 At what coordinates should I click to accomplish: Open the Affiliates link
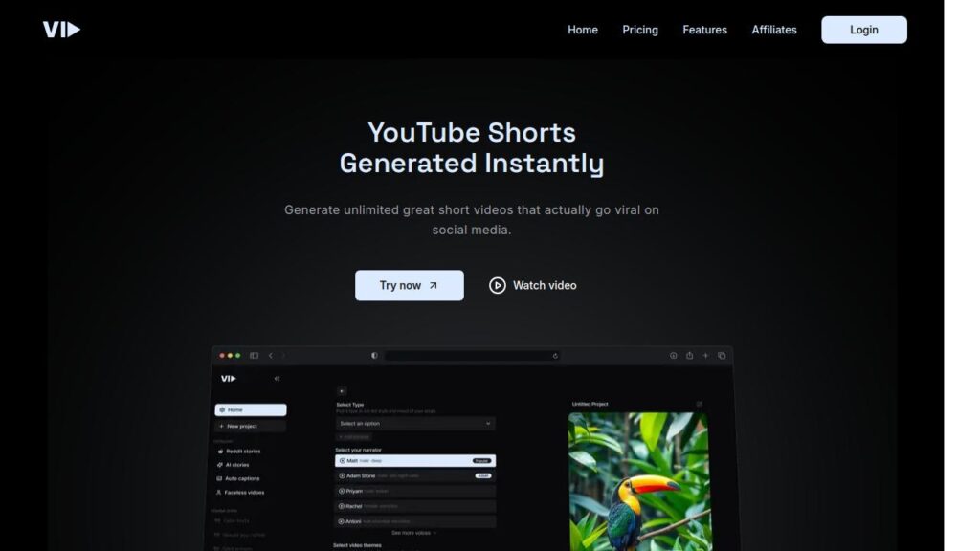point(773,30)
